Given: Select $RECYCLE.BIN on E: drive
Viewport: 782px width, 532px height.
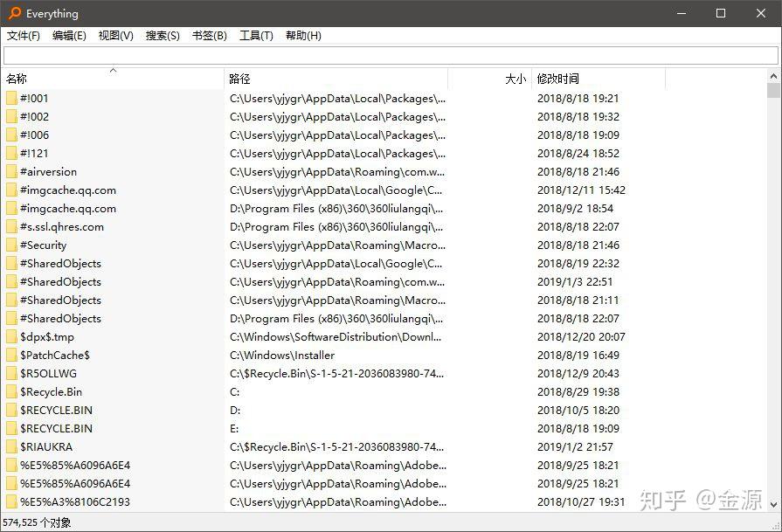Looking at the screenshot, I should (x=56, y=428).
